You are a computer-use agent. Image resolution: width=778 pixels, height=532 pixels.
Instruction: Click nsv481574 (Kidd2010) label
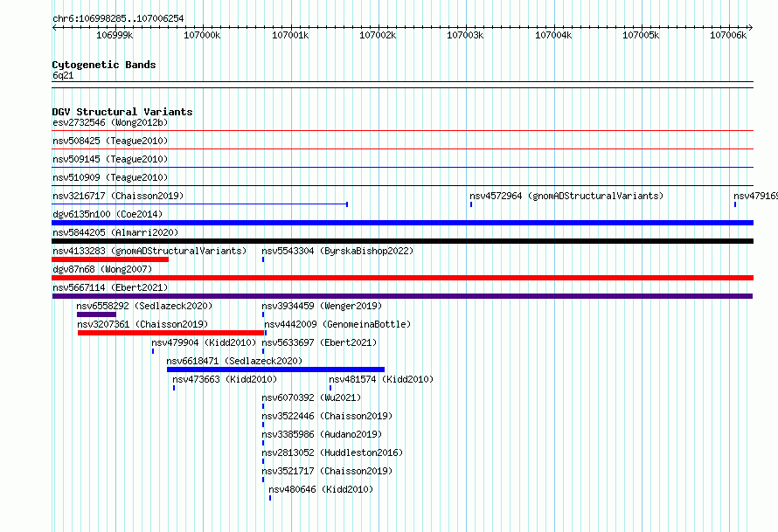pyautogui.click(x=381, y=379)
